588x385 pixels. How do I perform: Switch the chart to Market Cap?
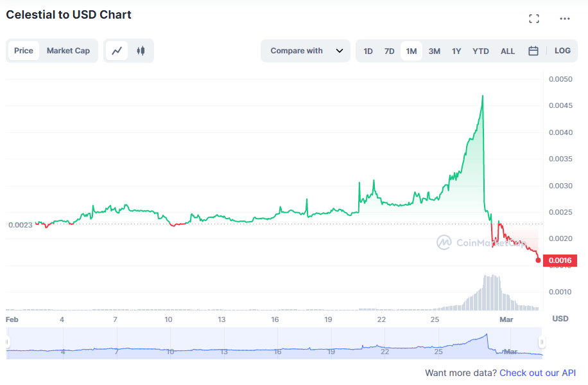click(x=68, y=50)
